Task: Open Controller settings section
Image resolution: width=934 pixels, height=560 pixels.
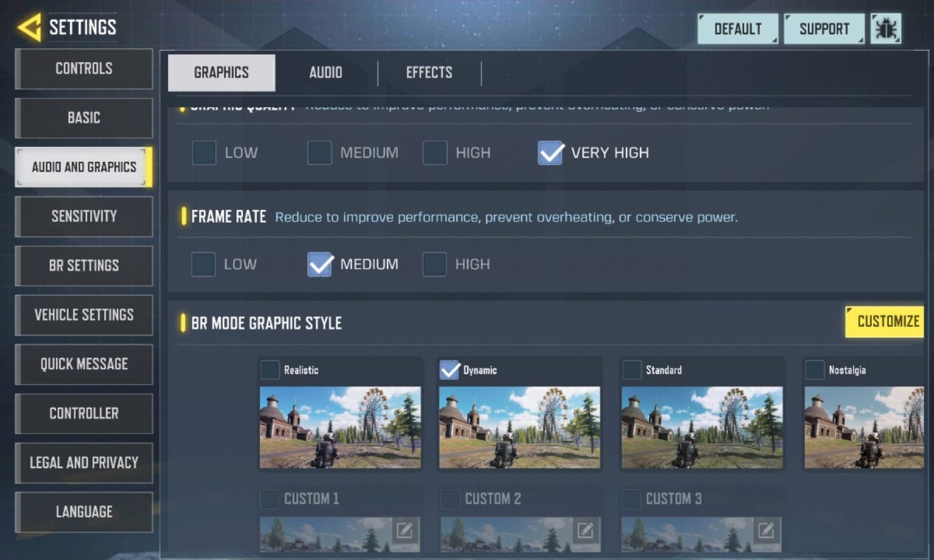Action: click(x=84, y=413)
